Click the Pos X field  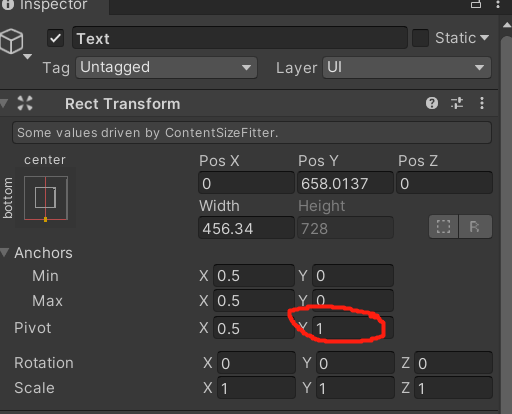tap(246, 183)
